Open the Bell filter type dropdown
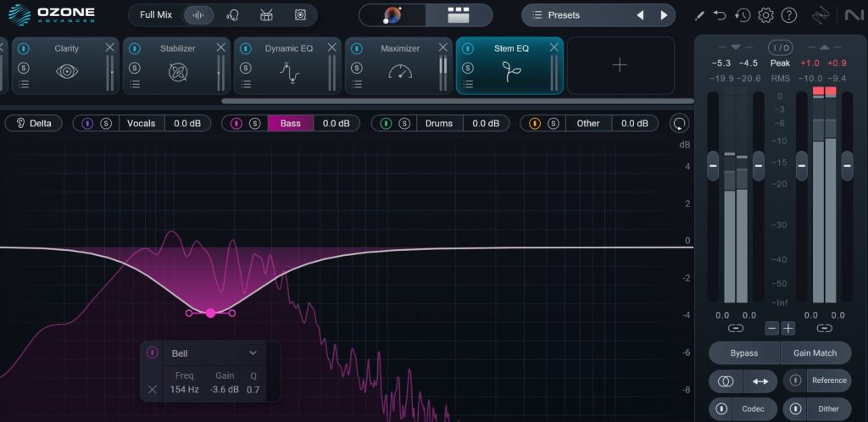This screenshot has height=422, width=868. pos(253,353)
